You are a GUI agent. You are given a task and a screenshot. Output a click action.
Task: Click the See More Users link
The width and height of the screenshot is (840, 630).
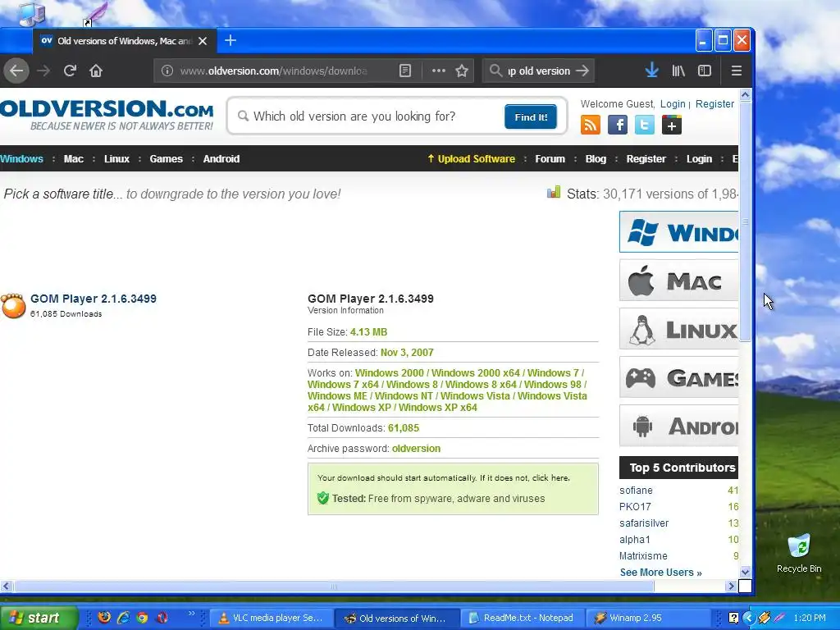pyautogui.click(x=660, y=572)
